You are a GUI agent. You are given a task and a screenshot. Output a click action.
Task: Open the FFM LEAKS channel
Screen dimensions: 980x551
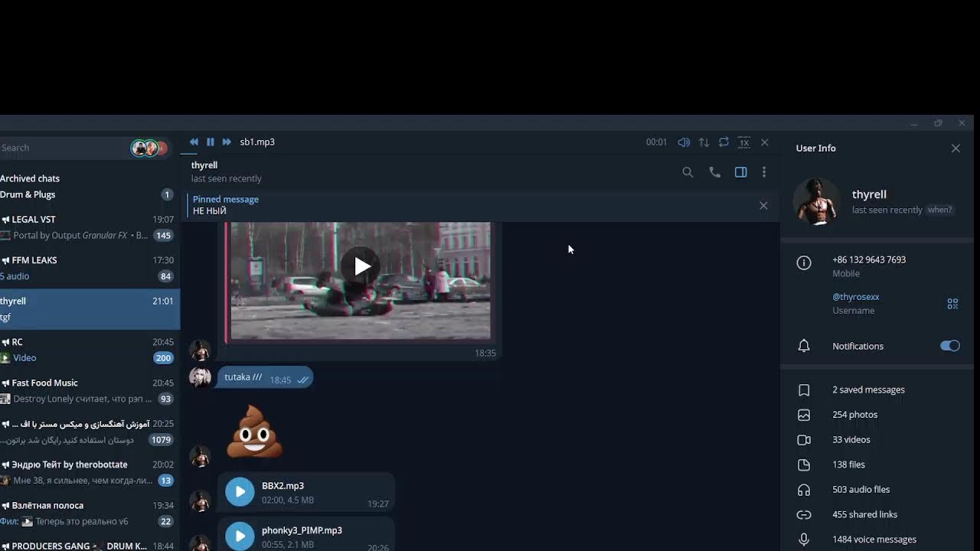(90, 268)
